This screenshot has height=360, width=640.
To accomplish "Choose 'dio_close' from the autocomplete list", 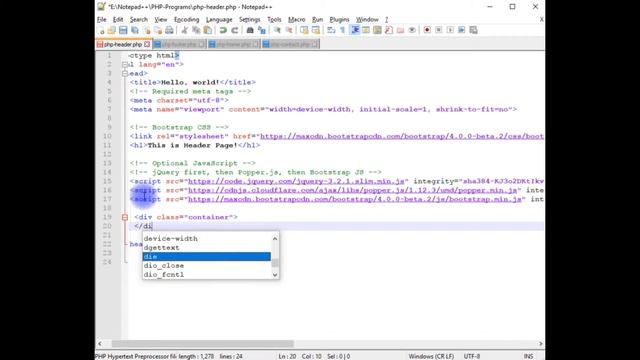I will 207,265.
